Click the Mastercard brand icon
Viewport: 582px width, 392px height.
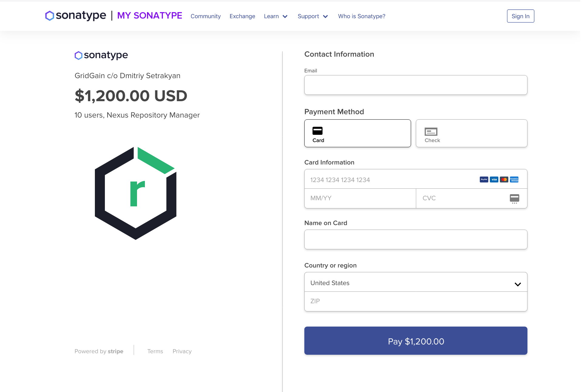pyautogui.click(x=504, y=180)
